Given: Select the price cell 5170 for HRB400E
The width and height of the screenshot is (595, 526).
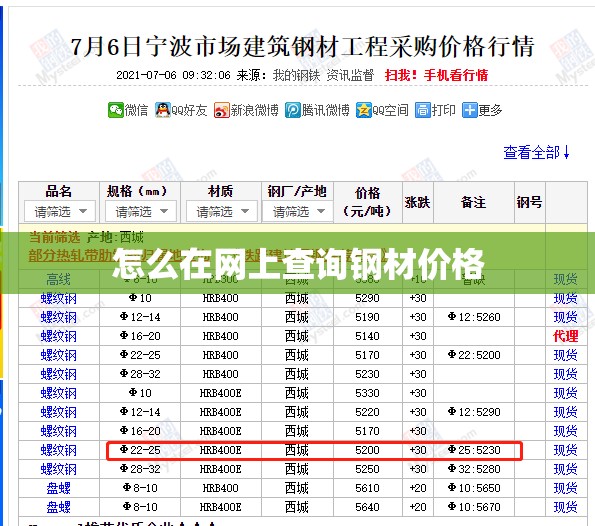Looking at the screenshot, I should [x=367, y=431].
